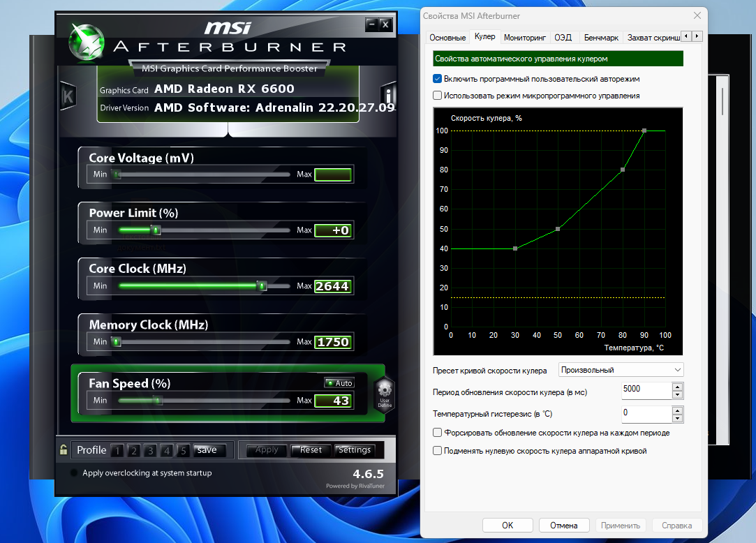Click the OK button in properties dialog

(507, 526)
